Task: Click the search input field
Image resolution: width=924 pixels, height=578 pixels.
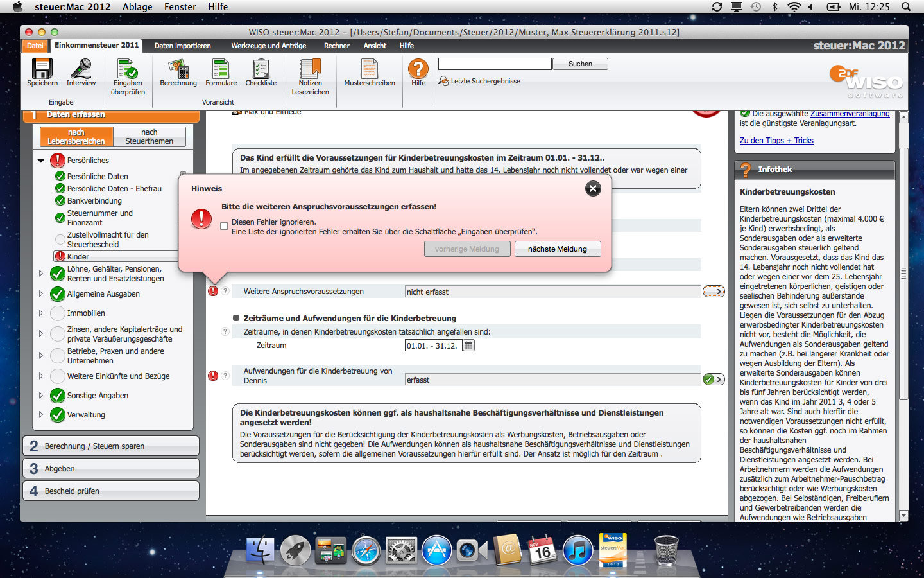Action: (494, 64)
